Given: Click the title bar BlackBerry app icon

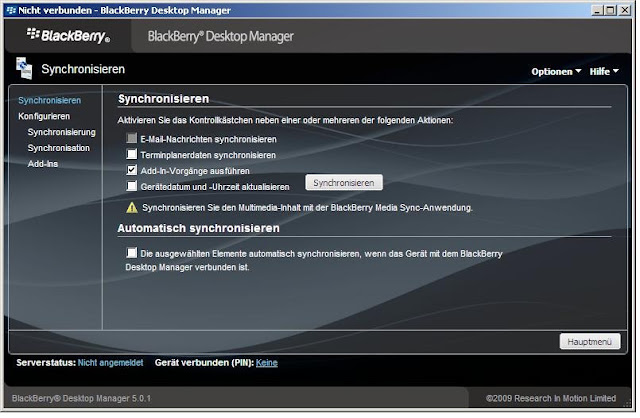Looking at the screenshot, I should [11, 10].
